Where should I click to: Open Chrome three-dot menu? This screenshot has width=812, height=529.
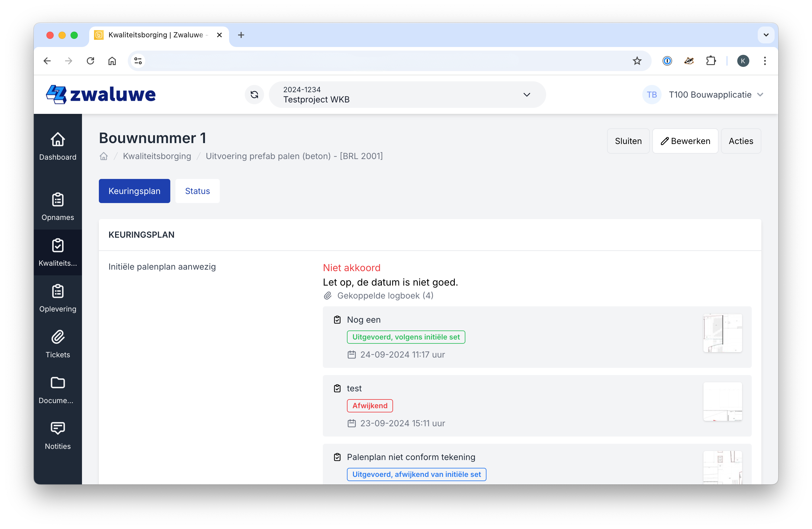point(765,61)
